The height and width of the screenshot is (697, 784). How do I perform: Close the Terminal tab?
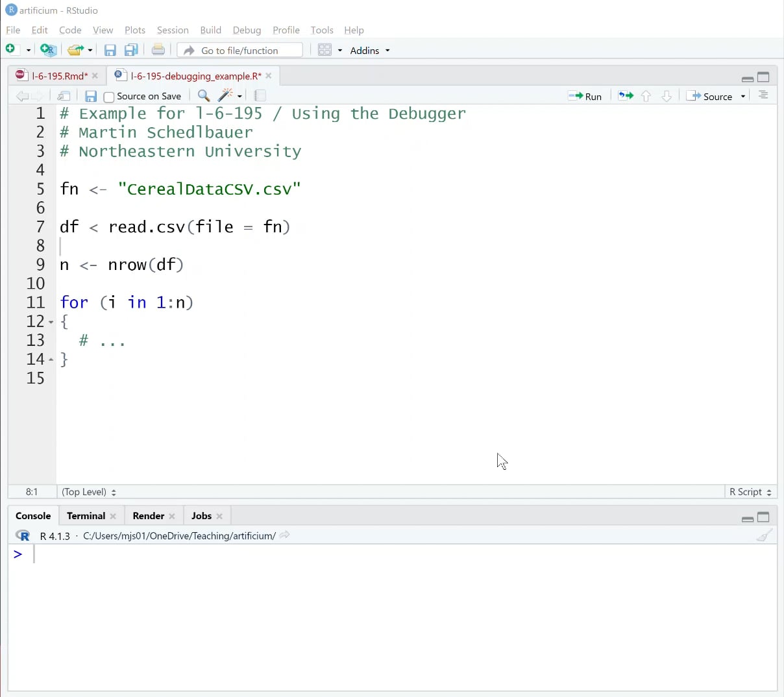pos(113,517)
